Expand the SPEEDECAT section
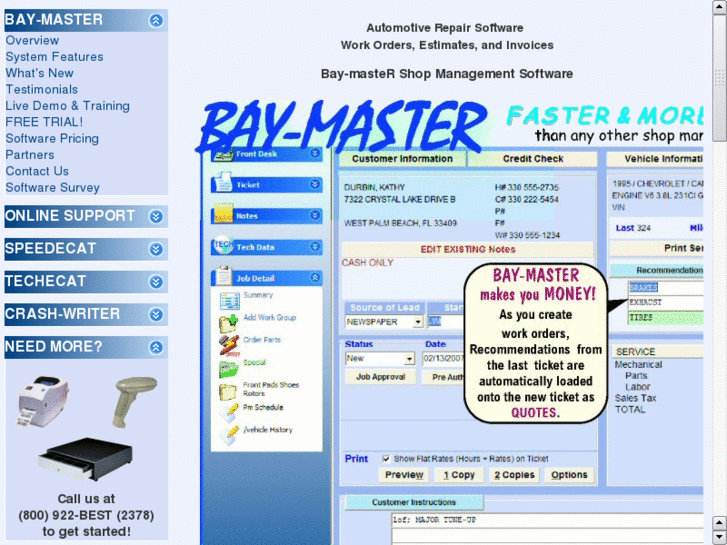 (156, 249)
